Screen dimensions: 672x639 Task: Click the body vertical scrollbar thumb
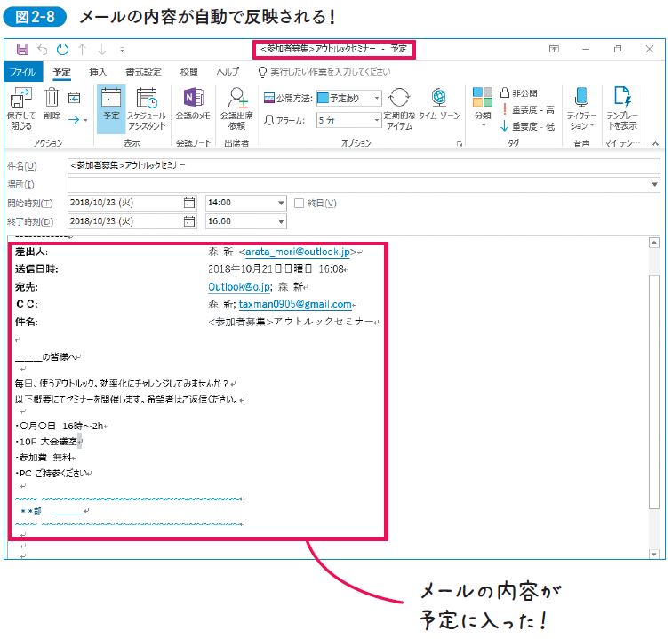coord(653,390)
